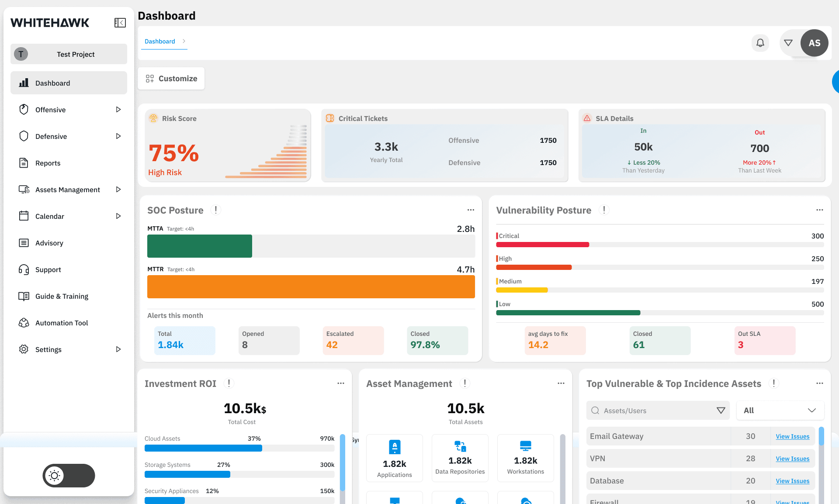View Issues for Email Gateway
This screenshot has height=504, width=839.
[792, 436]
